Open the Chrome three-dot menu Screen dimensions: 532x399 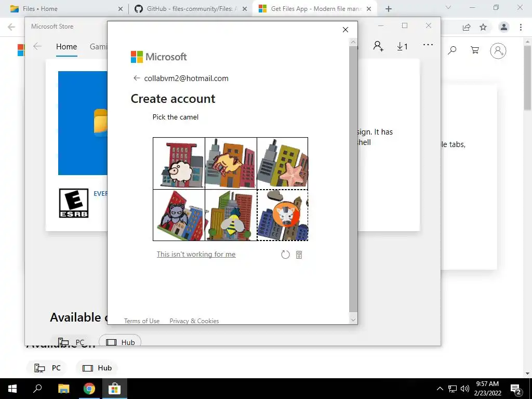[x=521, y=27]
